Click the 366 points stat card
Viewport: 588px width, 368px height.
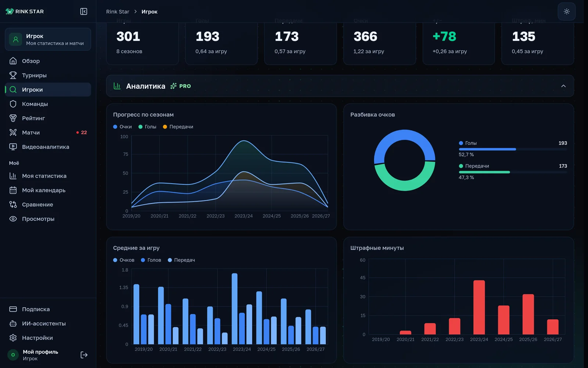380,43
